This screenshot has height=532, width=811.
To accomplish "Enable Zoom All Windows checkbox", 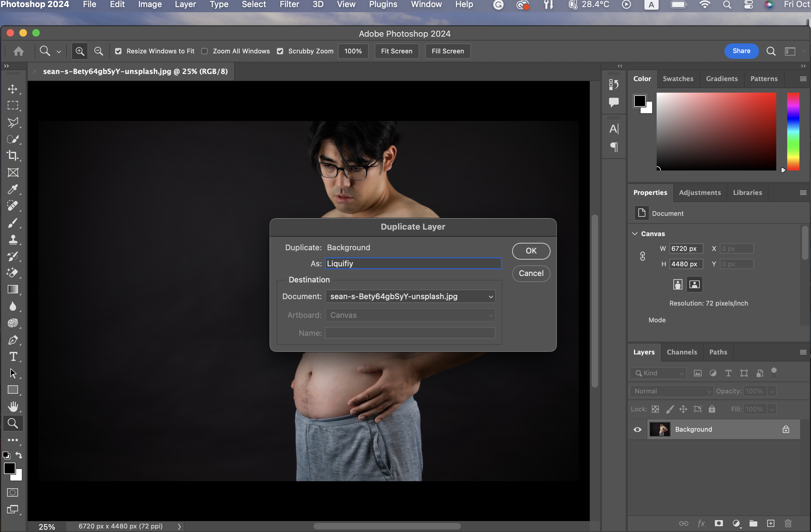I will point(205,51).
